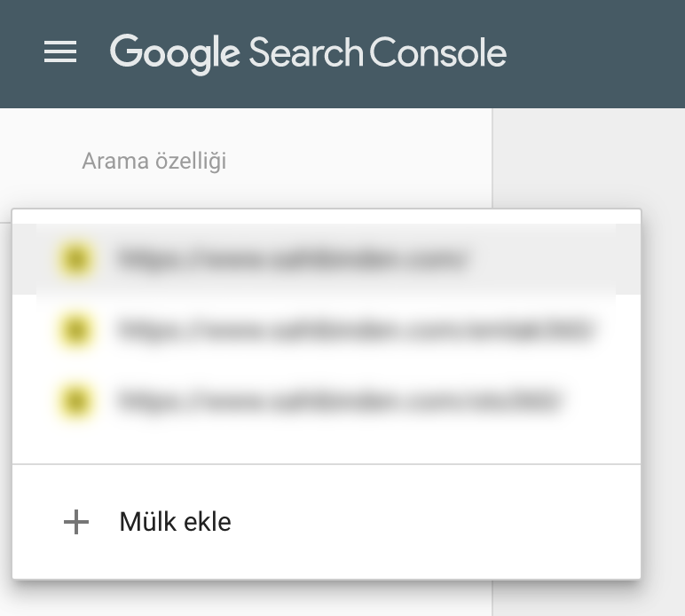Select the second blurred property URL
685x616 pixels.
(327, 330)
